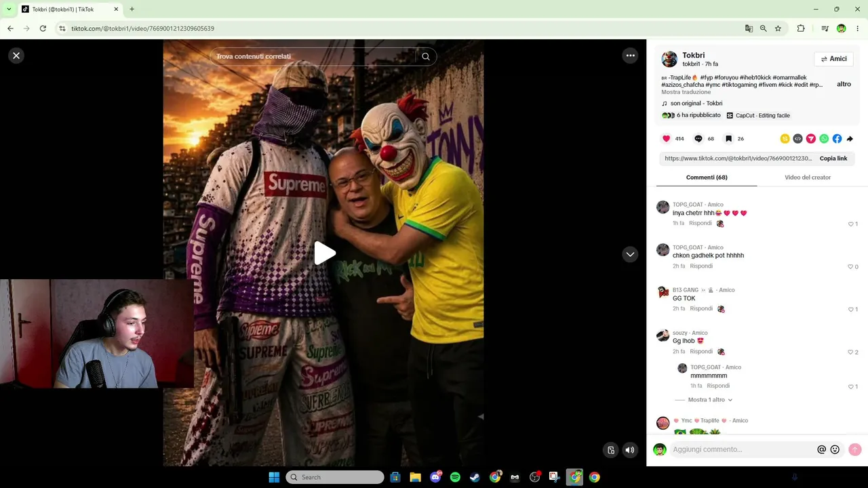Viewport: 868px width, 488px height.
Task: Click the search magnifier in related content bar
Action: [426, 56]
